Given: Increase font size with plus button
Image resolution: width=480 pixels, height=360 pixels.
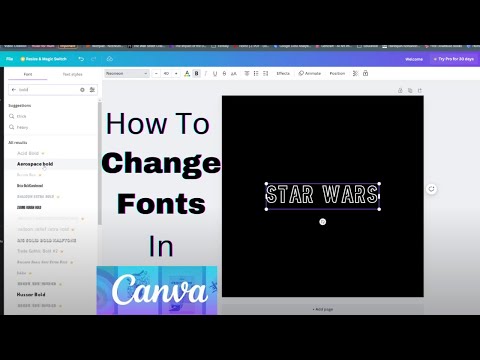Looking at the screenshot, I should pyautogui.click(x=176, y=74).
